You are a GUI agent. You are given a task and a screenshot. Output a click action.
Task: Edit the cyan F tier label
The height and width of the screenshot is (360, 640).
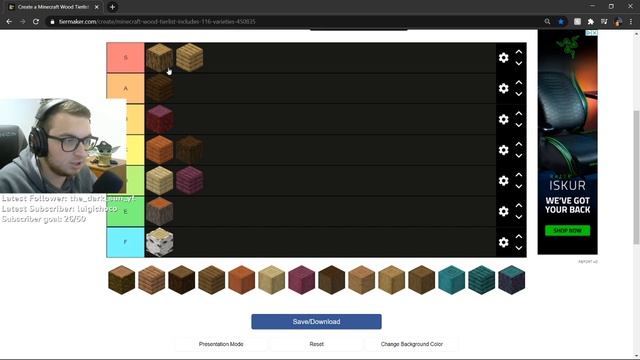click(125, 242)
